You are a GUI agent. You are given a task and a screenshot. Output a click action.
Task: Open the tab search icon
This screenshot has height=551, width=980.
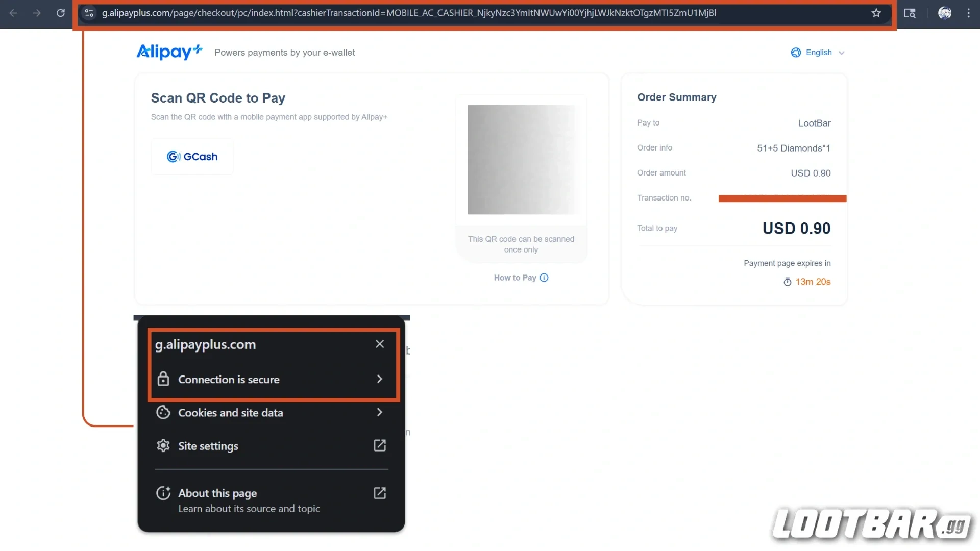910,13
